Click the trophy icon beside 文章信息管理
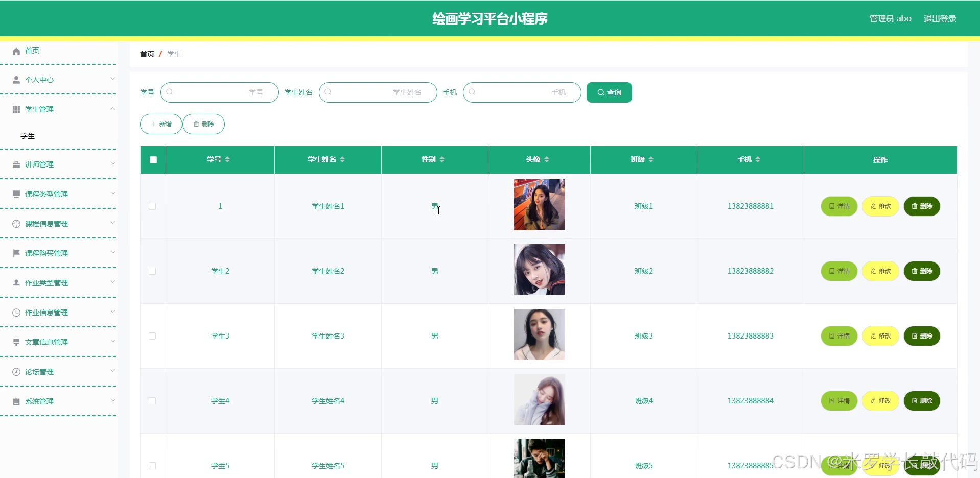This screenshot has height=478, width=980. (x=16, y=342)
